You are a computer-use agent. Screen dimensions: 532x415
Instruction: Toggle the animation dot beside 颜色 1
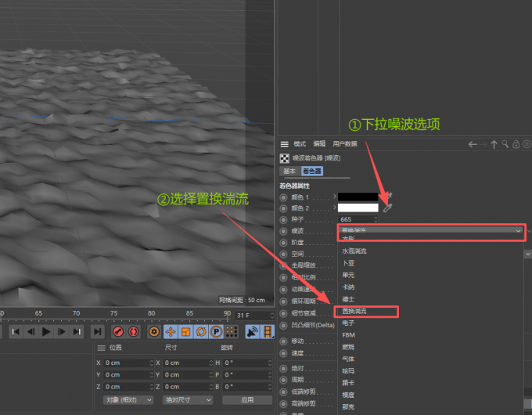pyautogui.click(x=283, y=197)
